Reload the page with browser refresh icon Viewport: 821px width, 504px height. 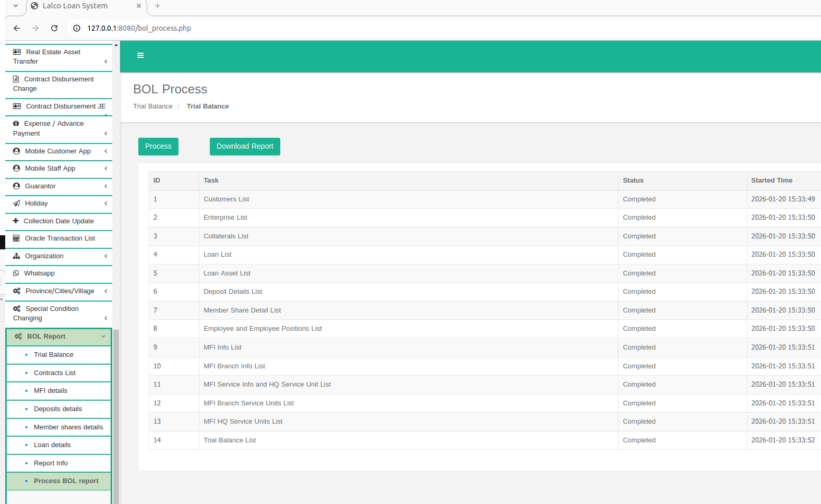(54, 28)
